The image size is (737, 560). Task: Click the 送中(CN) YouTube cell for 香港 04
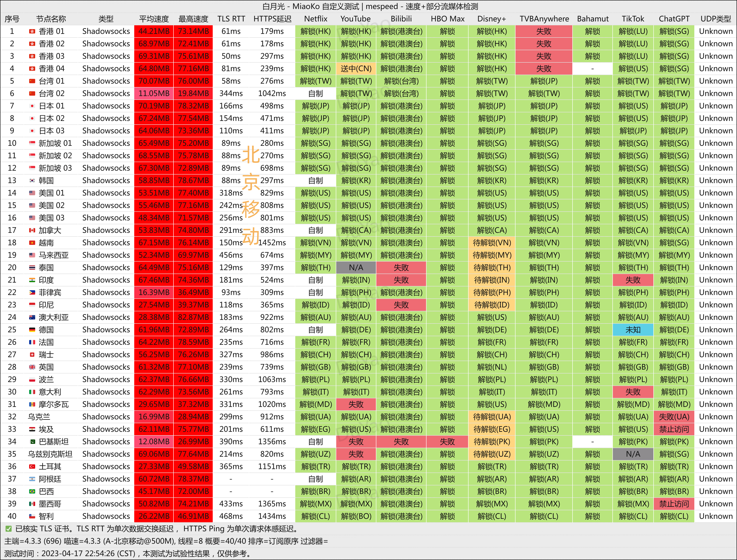point(356,69)
